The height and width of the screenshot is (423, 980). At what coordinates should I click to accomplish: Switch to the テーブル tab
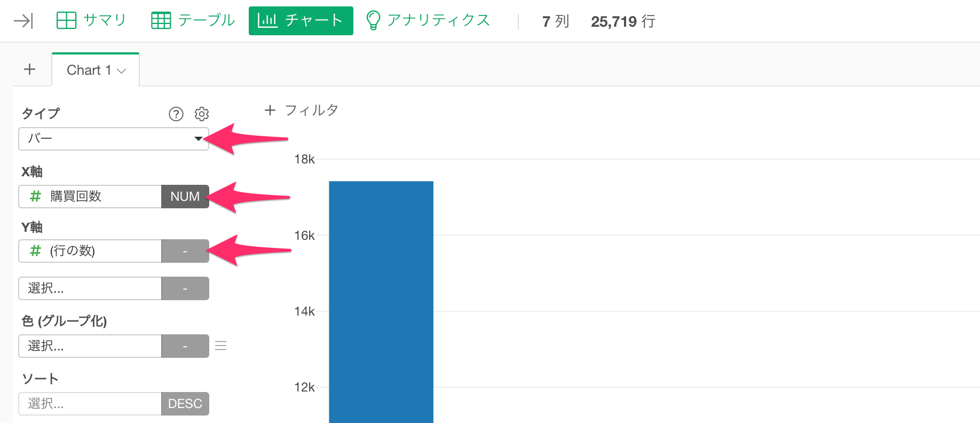click(x=193, y=21)
